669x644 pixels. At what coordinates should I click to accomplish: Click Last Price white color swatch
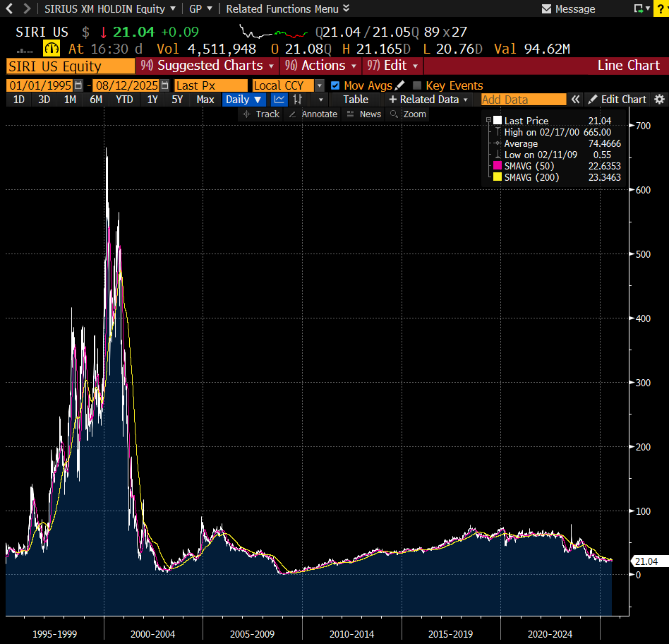coord(497,121)
